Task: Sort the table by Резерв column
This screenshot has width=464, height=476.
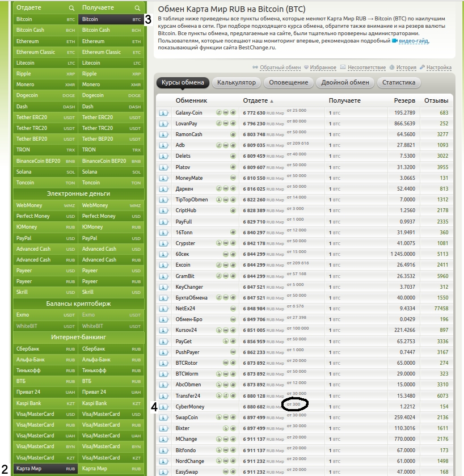Action: (404, 100)
